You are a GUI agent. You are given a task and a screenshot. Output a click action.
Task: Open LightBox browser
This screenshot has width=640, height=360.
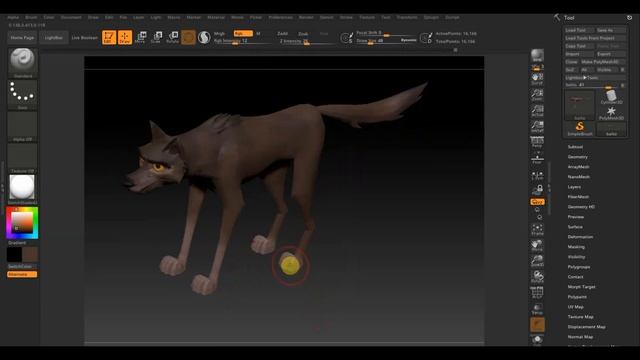pos(53,38)
